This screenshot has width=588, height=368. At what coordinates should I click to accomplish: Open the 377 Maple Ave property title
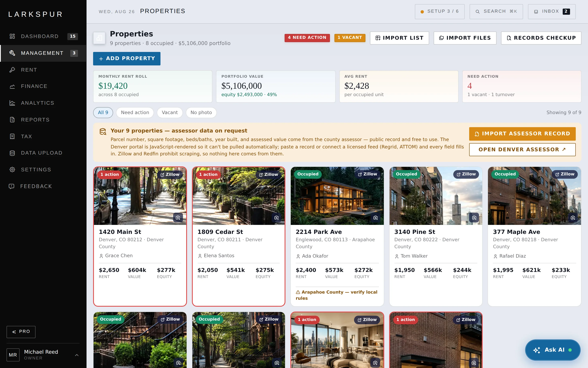point(517,232)
